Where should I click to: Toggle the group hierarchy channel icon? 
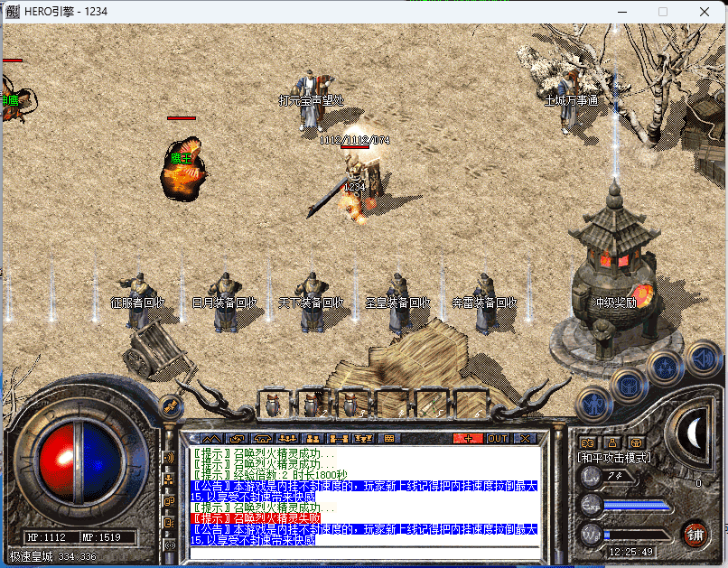(169, 480)
